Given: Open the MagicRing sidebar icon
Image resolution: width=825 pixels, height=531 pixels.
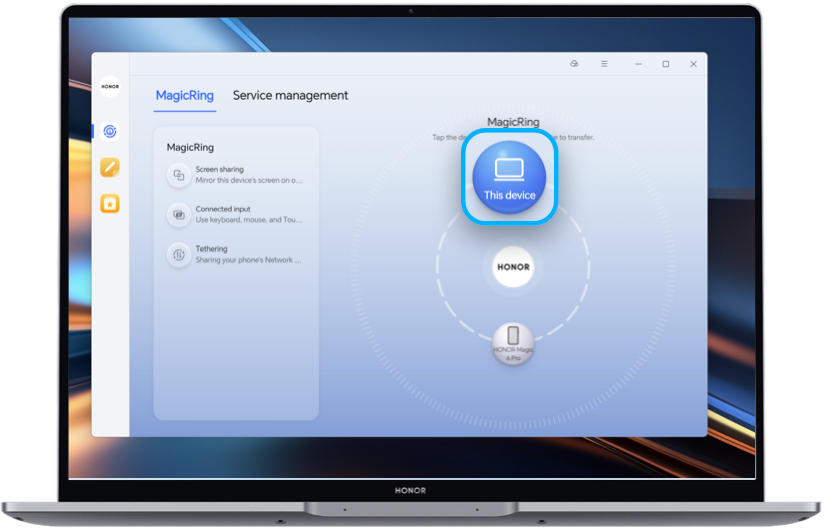Looking at the screenshot, I should click(x=110, y=131).
